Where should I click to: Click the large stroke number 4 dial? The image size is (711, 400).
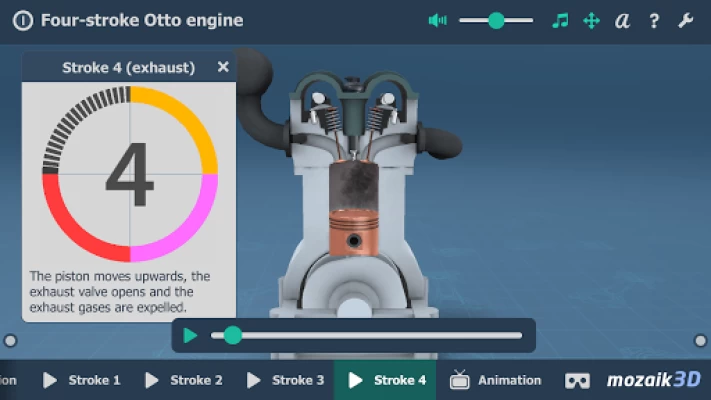pos(129,174)
